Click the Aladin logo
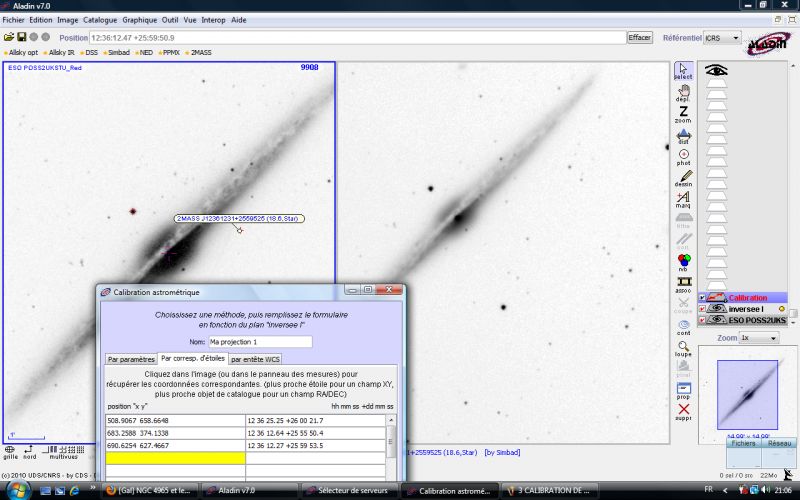800x500 pixels. (x=769, y=44)
